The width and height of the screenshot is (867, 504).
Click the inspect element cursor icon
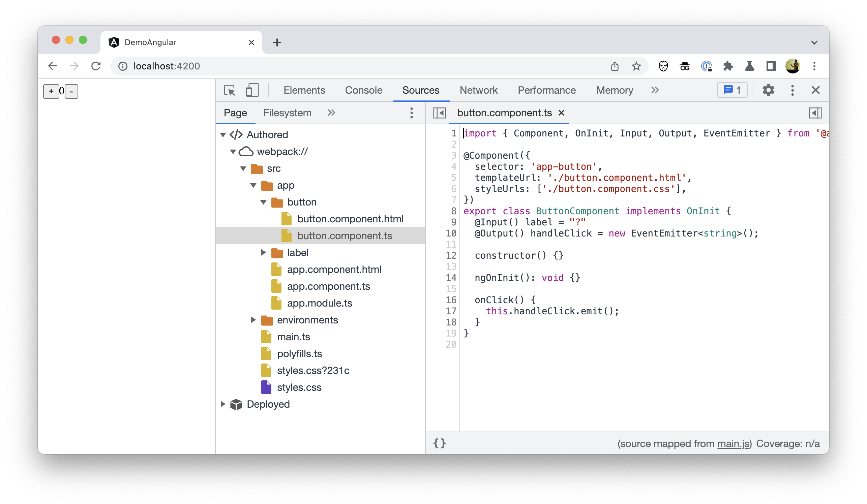point(230,90)
